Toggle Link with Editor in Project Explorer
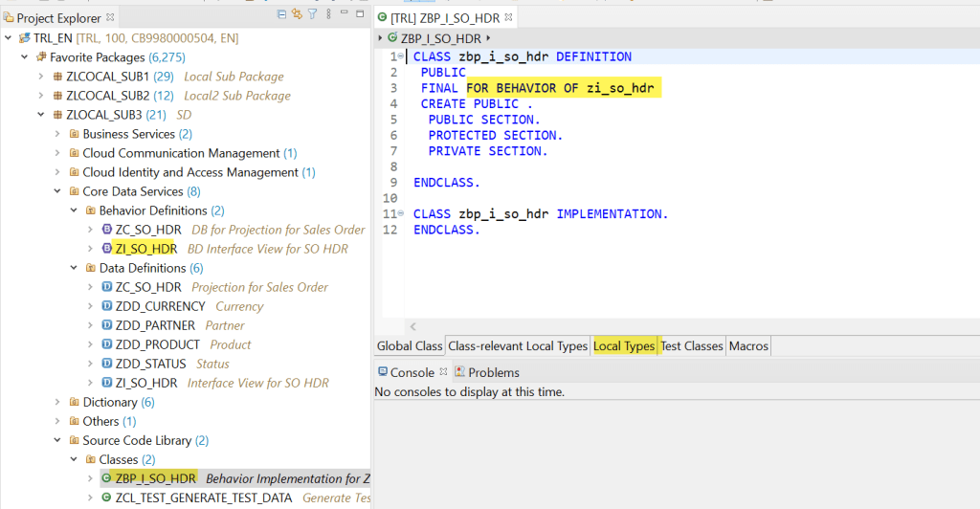 297,14
